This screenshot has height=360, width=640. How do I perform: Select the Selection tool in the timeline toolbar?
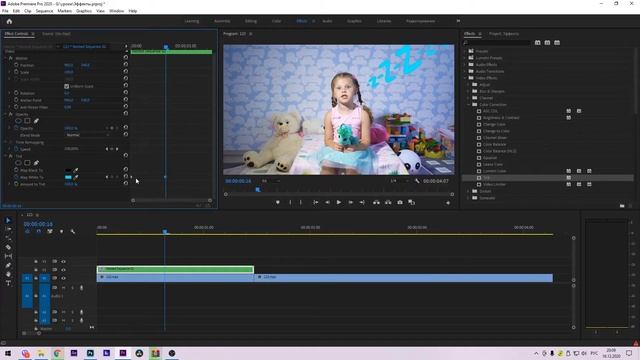[8, 220]
